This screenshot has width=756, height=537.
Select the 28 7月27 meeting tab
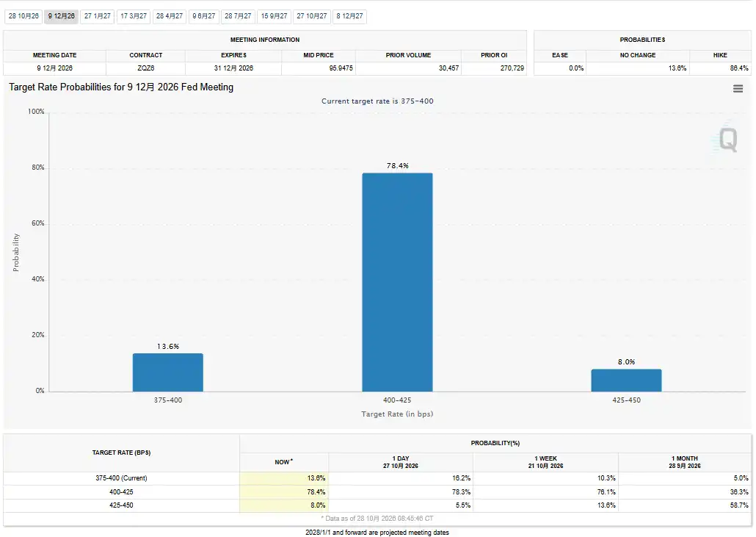click(x=239, y=16)
